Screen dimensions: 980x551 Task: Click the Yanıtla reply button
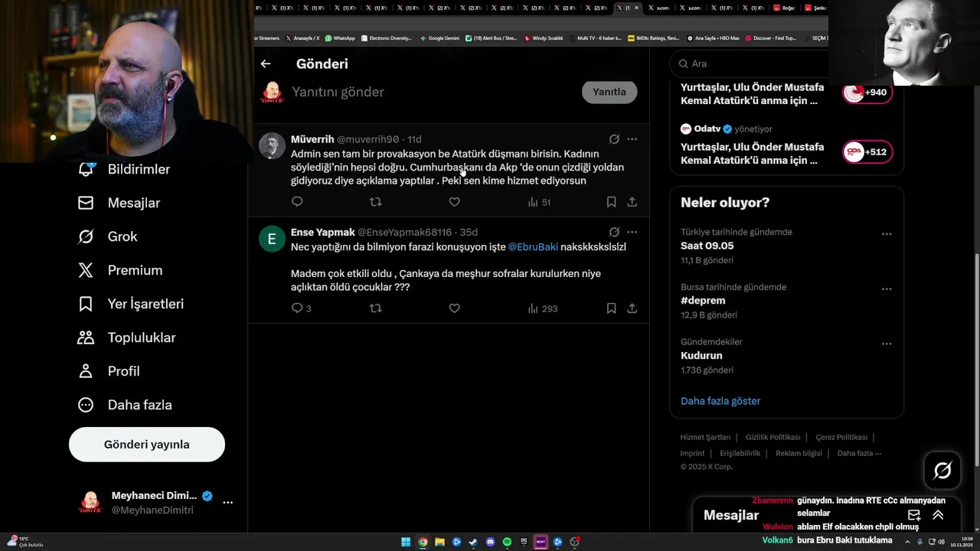[x=609, y=92]
